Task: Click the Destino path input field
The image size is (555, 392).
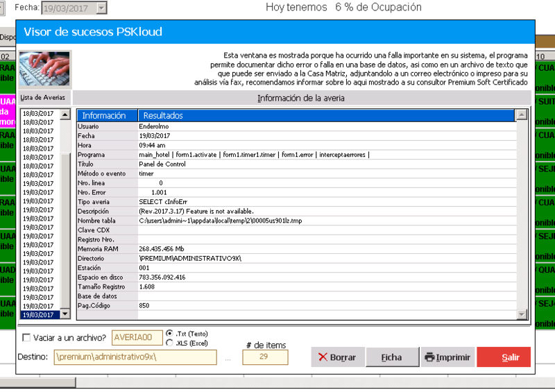Action: click(x=135, y=357)
